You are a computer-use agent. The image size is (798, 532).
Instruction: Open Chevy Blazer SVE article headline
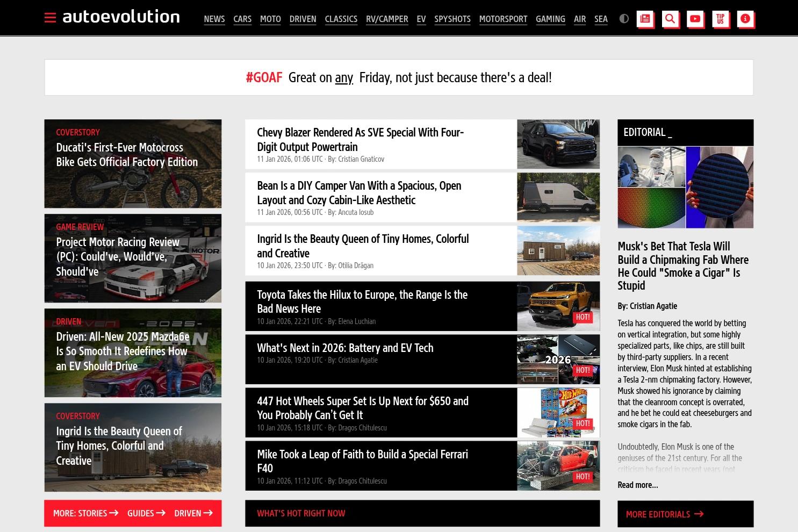click(360, 139)
